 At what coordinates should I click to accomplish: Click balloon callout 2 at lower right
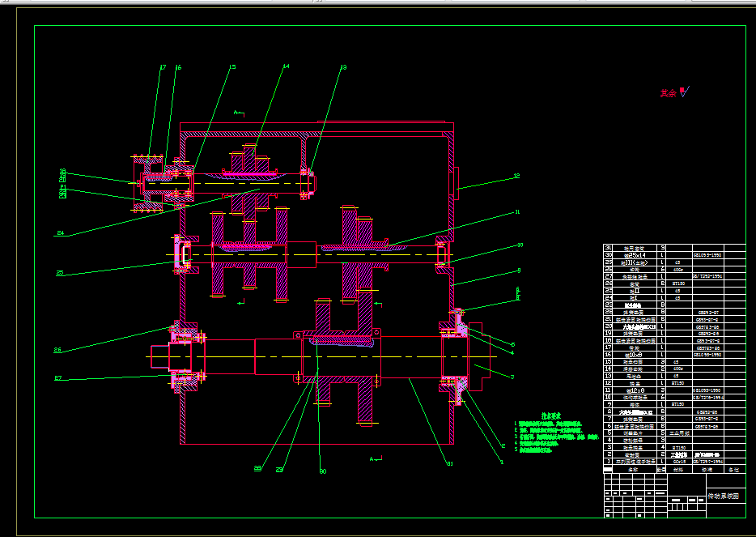point(503,445)
